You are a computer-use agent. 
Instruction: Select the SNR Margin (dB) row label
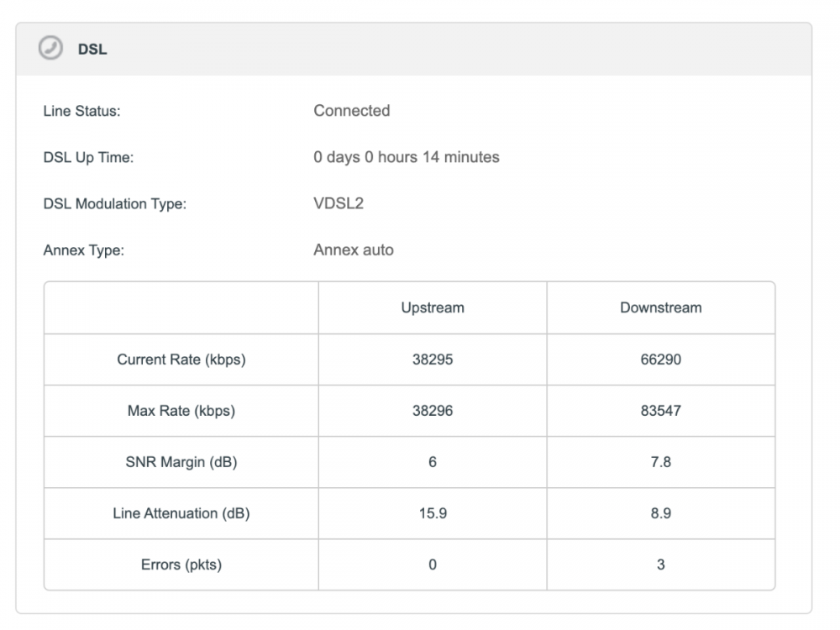click(x=181, y=462)
